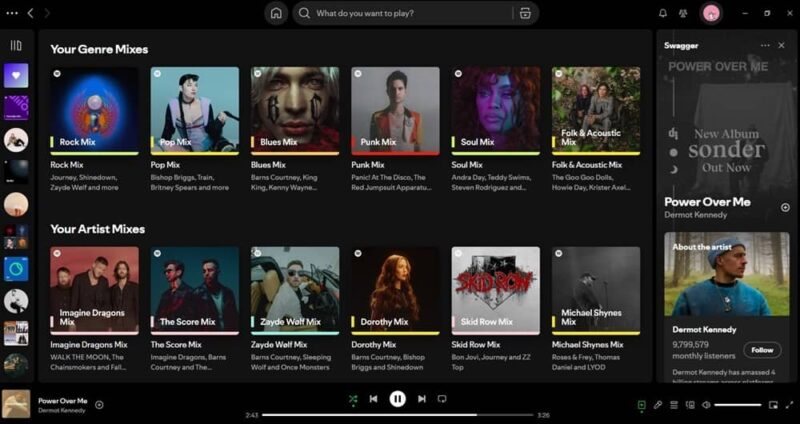Open Power Over Me title in player bar
This screenshot has width=800, height=424.
tap(63, 401)
